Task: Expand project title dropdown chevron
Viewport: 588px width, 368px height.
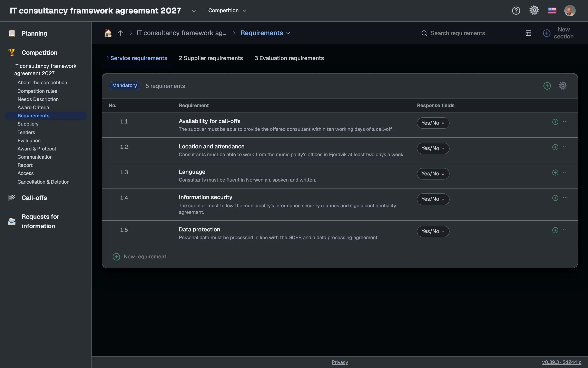Action: (194, 11)
